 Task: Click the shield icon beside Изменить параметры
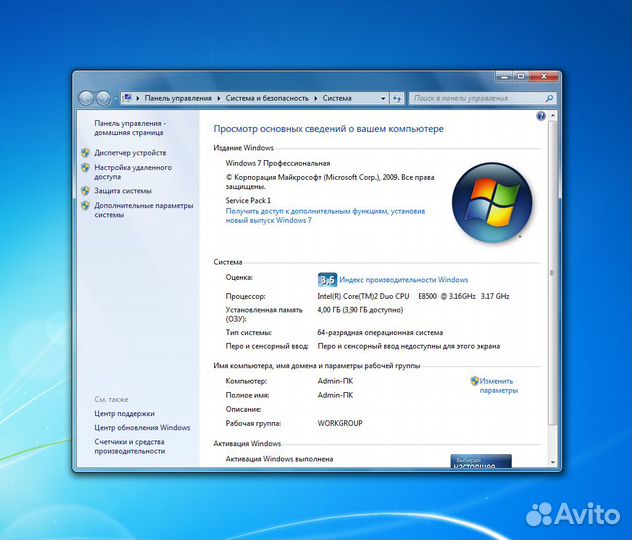474,381
